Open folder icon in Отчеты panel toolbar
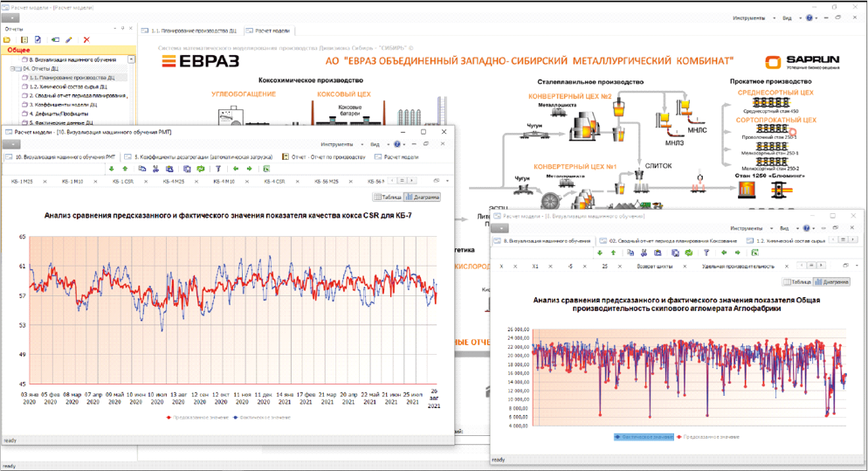 click(7, 40)
